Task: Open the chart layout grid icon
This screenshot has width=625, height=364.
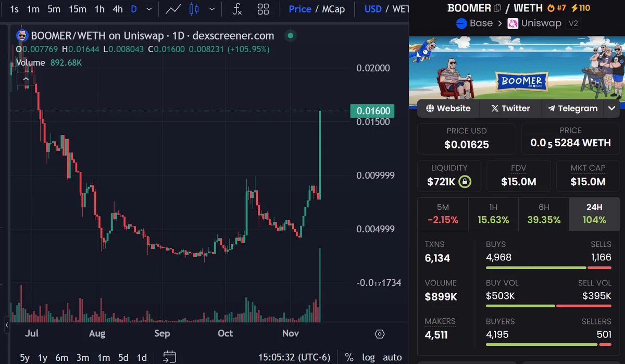Action: tap(264, 9)
